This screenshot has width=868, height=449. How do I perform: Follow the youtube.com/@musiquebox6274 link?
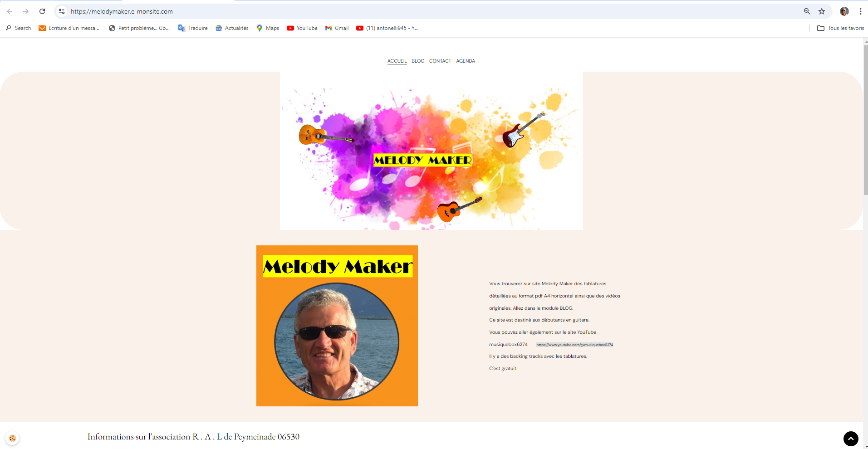tap(574, 345)
